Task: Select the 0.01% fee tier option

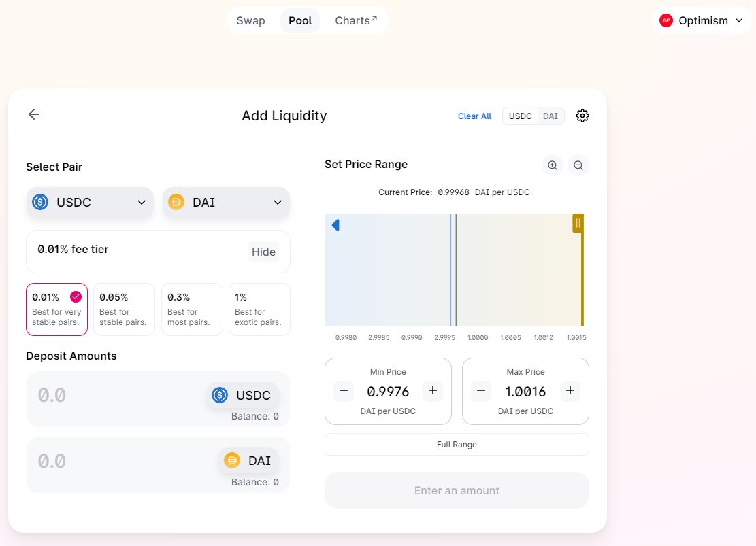Action: (57, 309)
